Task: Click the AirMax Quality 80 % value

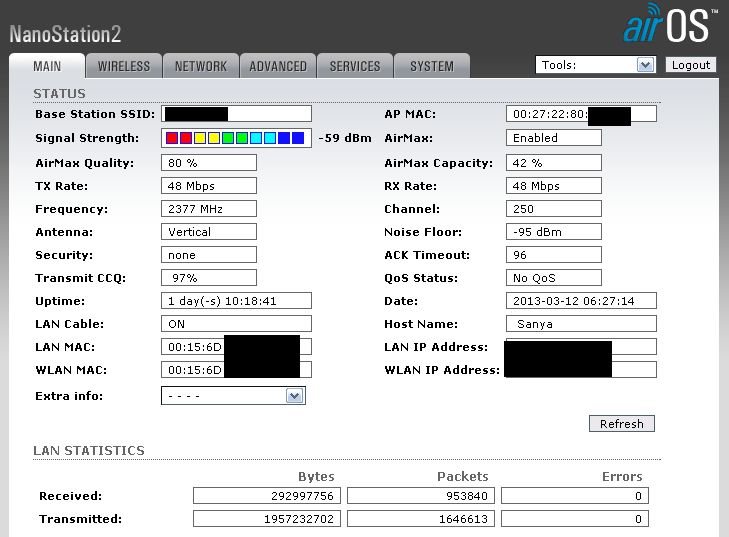Action: [x=209, y=163]
